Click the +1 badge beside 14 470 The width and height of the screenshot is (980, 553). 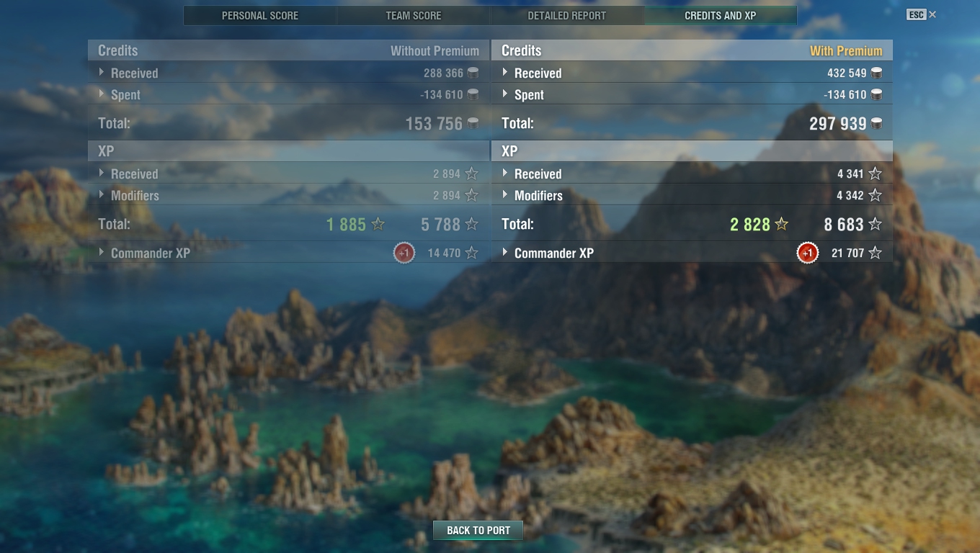point(404,253)
